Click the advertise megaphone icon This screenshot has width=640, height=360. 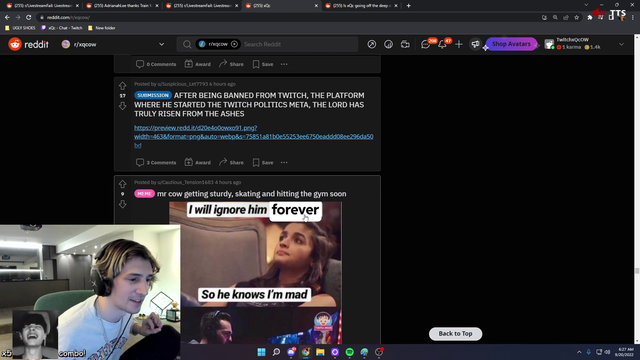click(476, 44)
